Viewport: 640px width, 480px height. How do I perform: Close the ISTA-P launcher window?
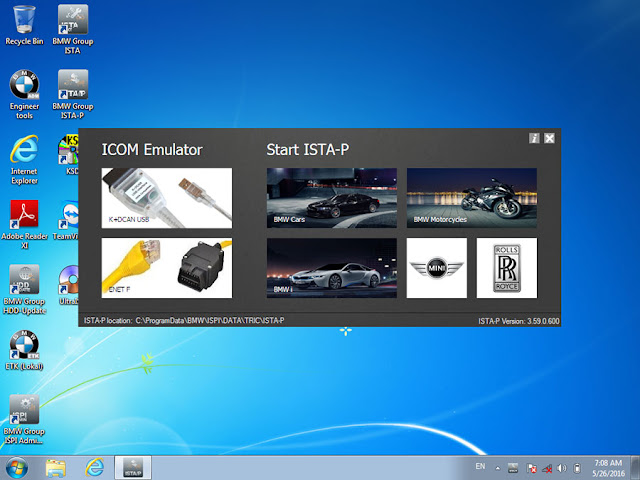tap(549, 138)
